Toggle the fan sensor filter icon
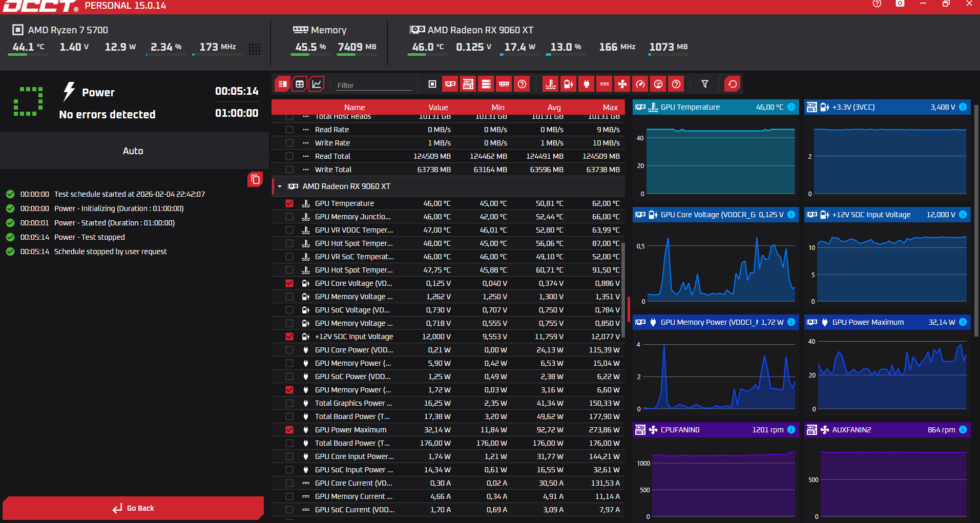Image resolution: width=980 pixels, height=523 pixels. (622, 84)
